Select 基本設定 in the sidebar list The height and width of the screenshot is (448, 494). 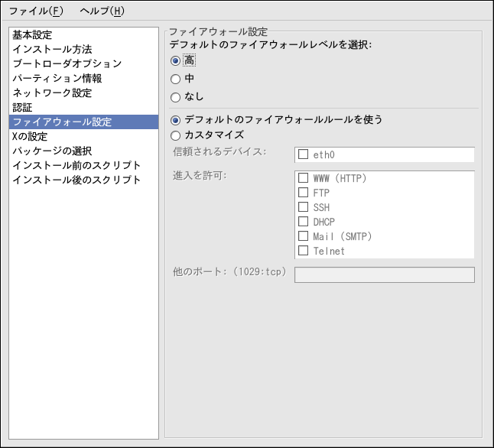[x=32, y=34]
